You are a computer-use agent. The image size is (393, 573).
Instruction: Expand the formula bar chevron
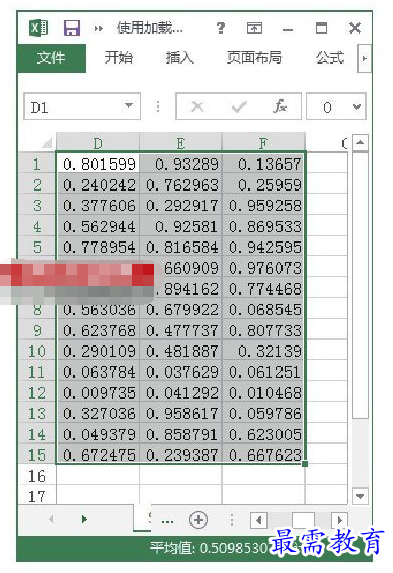click(x=357, y=106)
